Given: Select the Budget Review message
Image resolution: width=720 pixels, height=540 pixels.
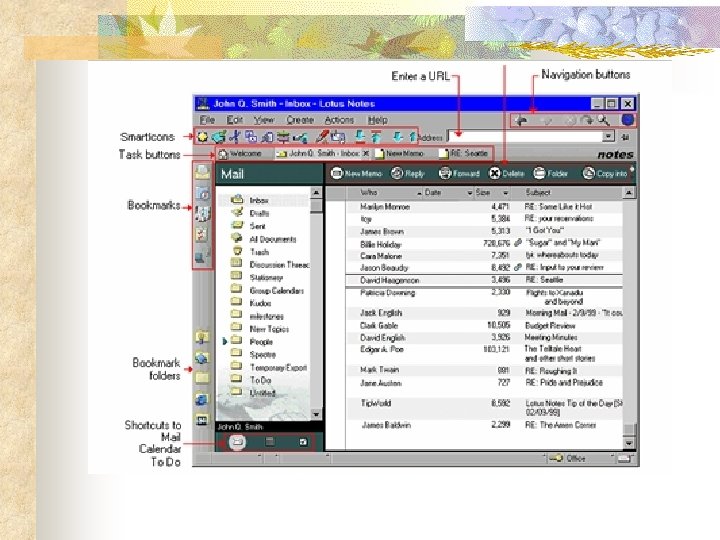Looking at the screenshot, I should tap(484, 326).
